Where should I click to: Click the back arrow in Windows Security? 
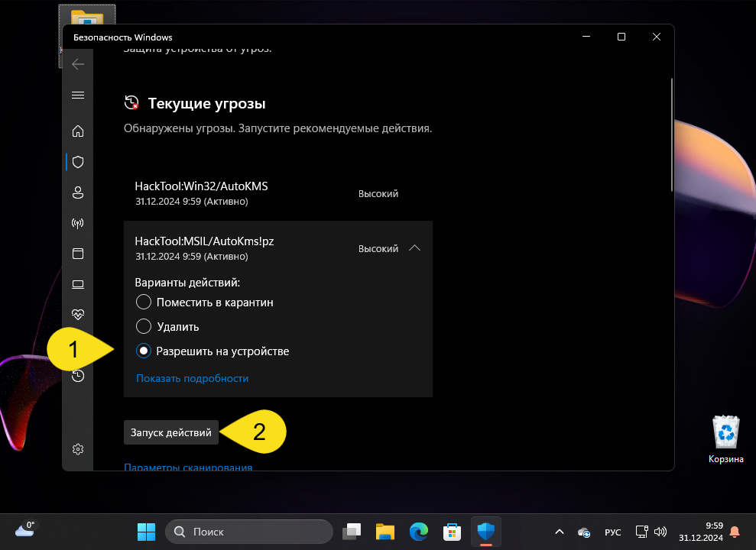(77, 64)
